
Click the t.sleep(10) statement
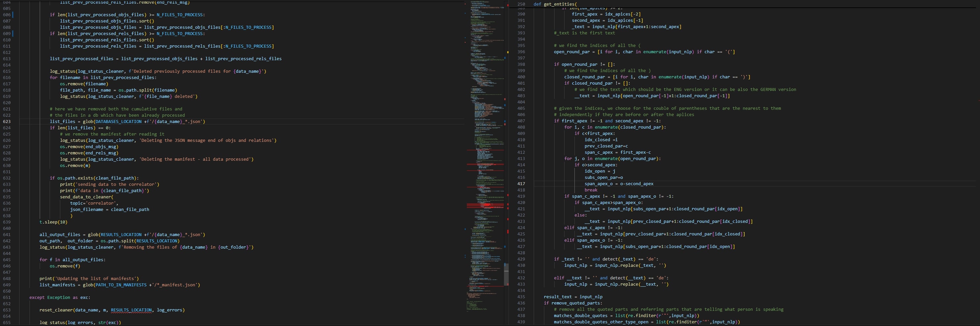[x=53, y=222]
